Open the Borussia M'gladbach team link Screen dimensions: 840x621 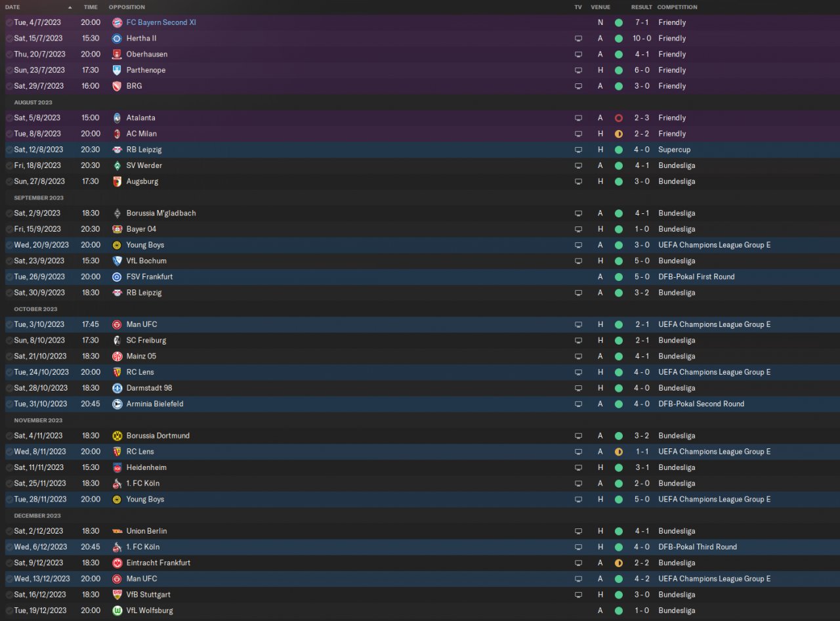[161, 213]
